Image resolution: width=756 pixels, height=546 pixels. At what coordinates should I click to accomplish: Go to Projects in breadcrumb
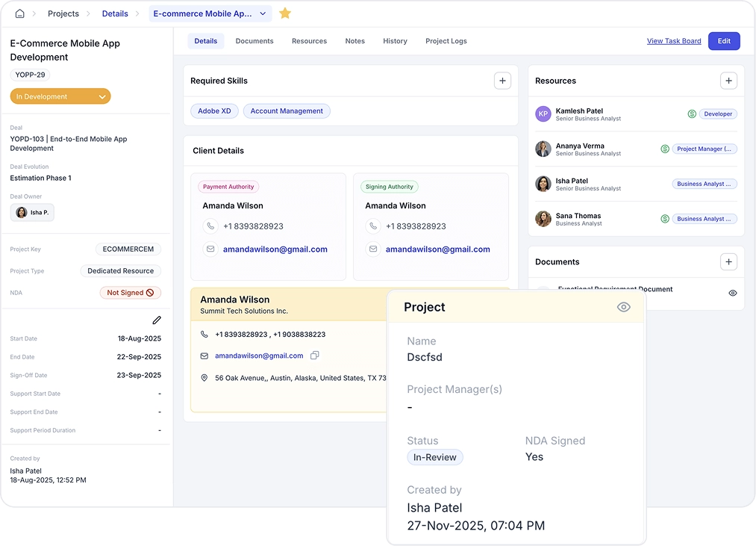click(63, 13)
